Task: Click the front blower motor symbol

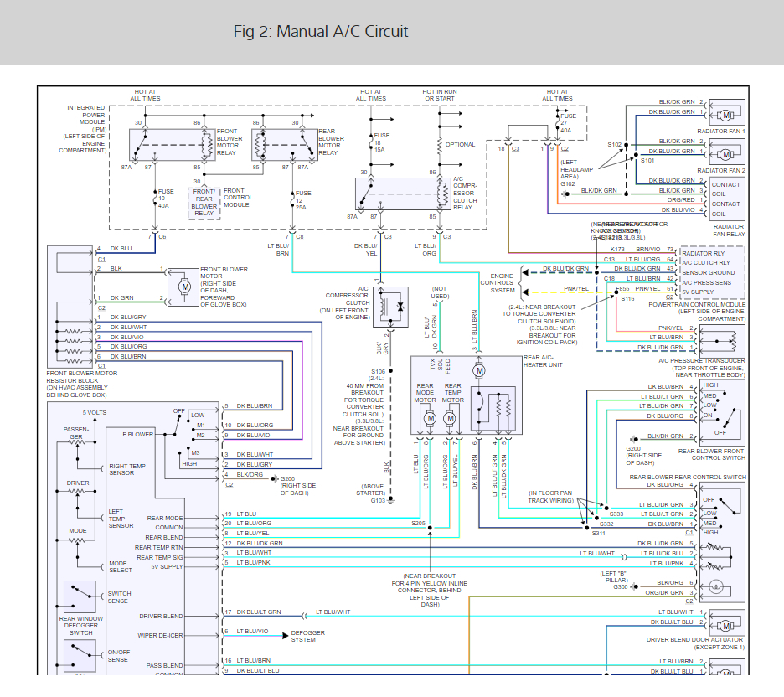Action: pyautogui.click(x=184, y=287)
